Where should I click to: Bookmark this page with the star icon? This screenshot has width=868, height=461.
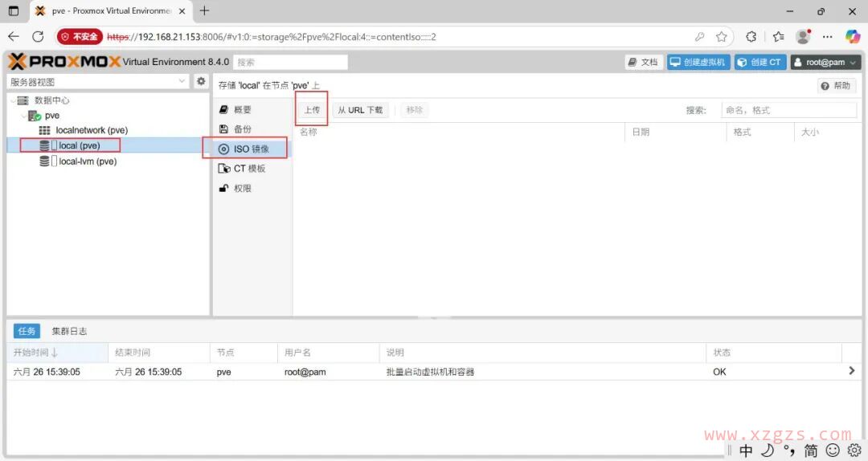coord(721,36)
